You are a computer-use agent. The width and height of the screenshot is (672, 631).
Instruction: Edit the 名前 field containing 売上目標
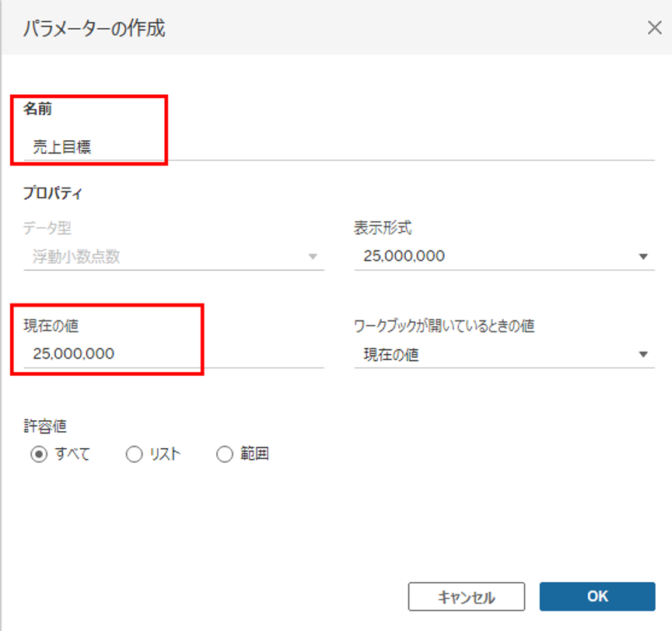pyautogui.click(x=339, y=147)
